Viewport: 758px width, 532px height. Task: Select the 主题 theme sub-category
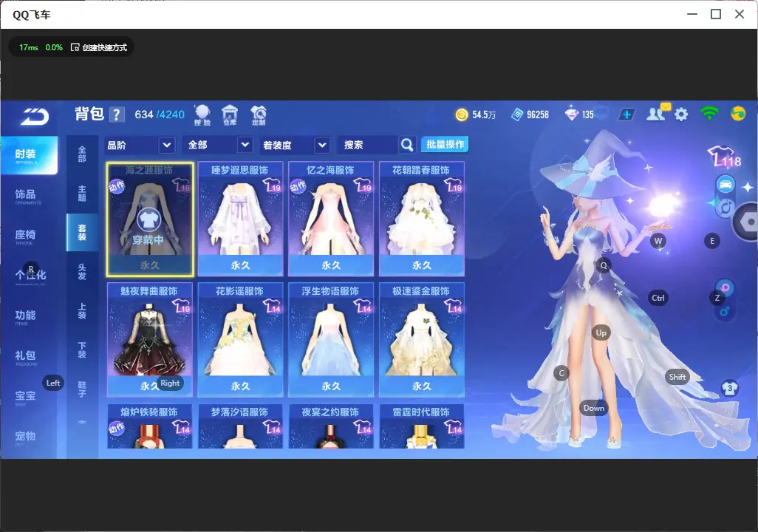(x=82, y=193)
